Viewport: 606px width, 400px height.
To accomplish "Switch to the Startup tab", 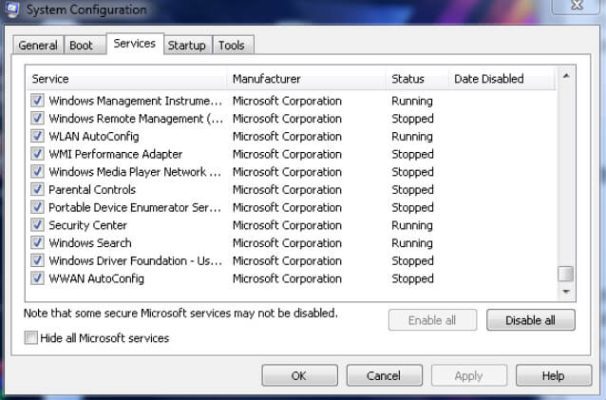I will point(186,46).
